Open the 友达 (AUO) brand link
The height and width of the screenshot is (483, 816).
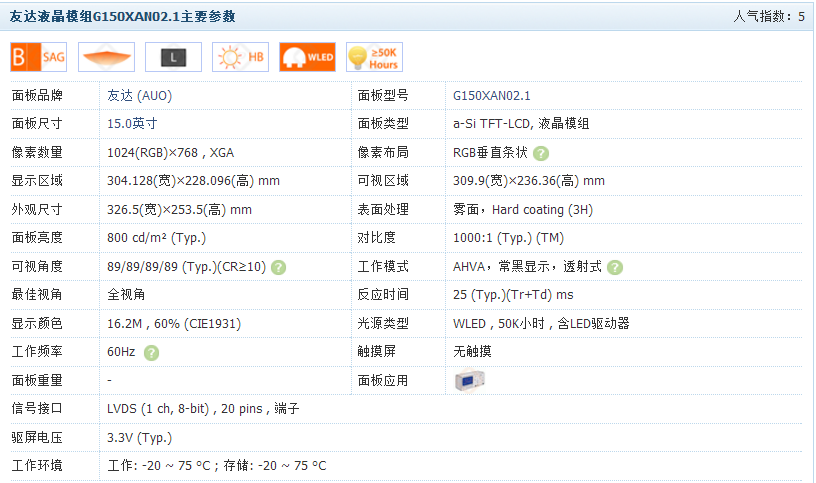[x=139, y=96]
